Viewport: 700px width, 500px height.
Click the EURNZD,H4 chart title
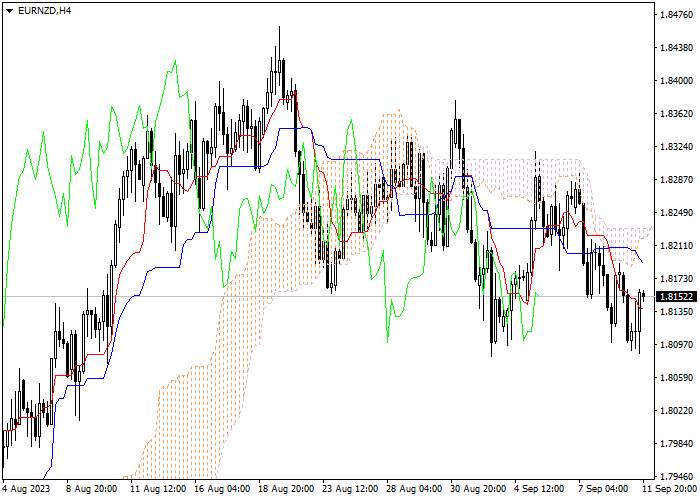click(x=44, y=11)
